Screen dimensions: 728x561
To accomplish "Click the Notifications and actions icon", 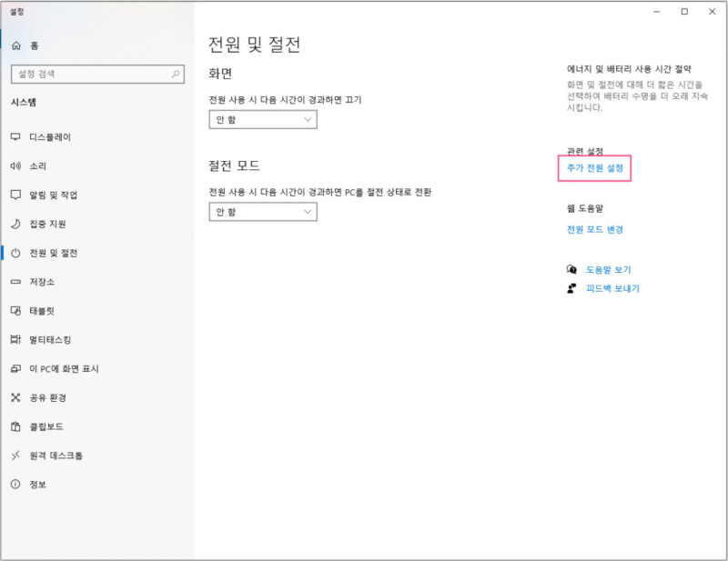I will (15, 195).
